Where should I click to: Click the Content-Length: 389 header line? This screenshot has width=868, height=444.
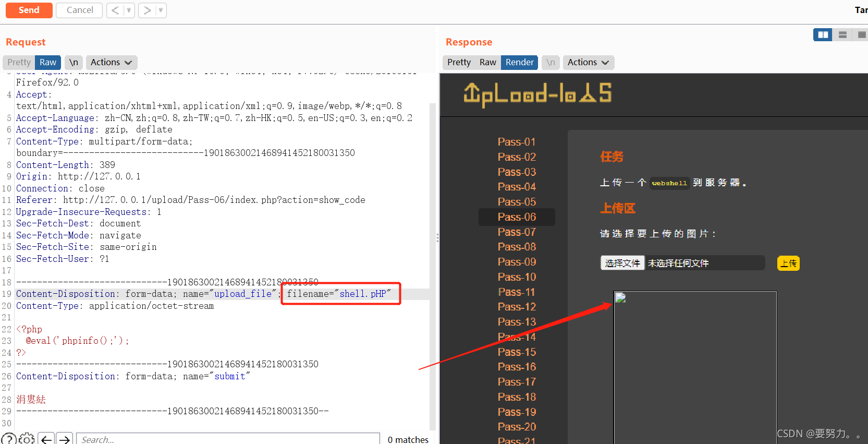(65, 165)
